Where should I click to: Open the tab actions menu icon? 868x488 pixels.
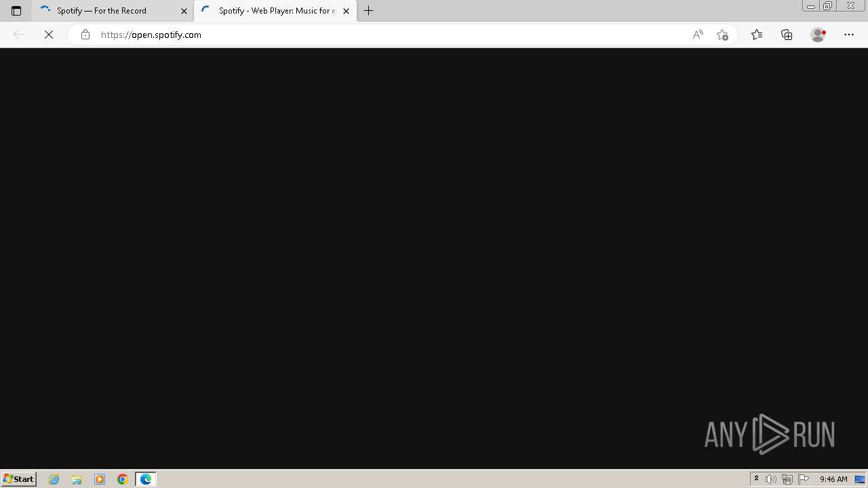[16, 11]
